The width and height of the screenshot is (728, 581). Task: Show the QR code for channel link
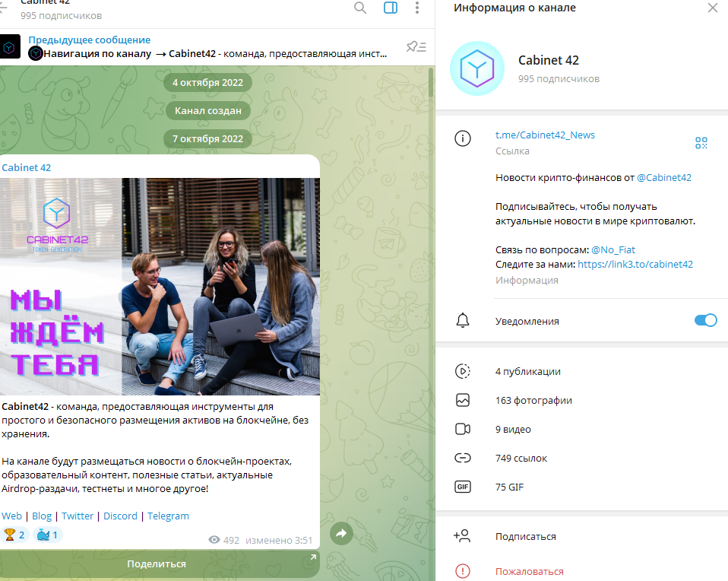point(701,143)
